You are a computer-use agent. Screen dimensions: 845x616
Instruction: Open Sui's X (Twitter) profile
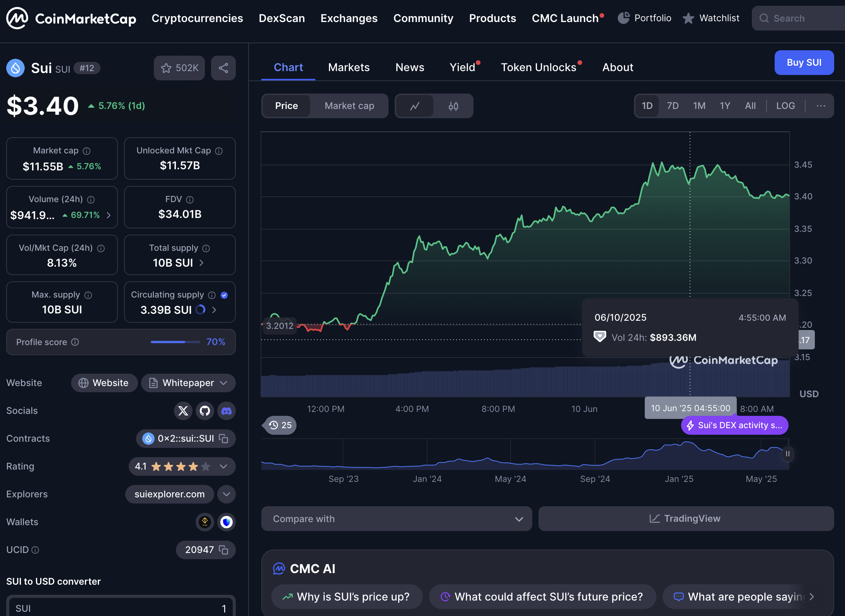(x=183, y=411)
